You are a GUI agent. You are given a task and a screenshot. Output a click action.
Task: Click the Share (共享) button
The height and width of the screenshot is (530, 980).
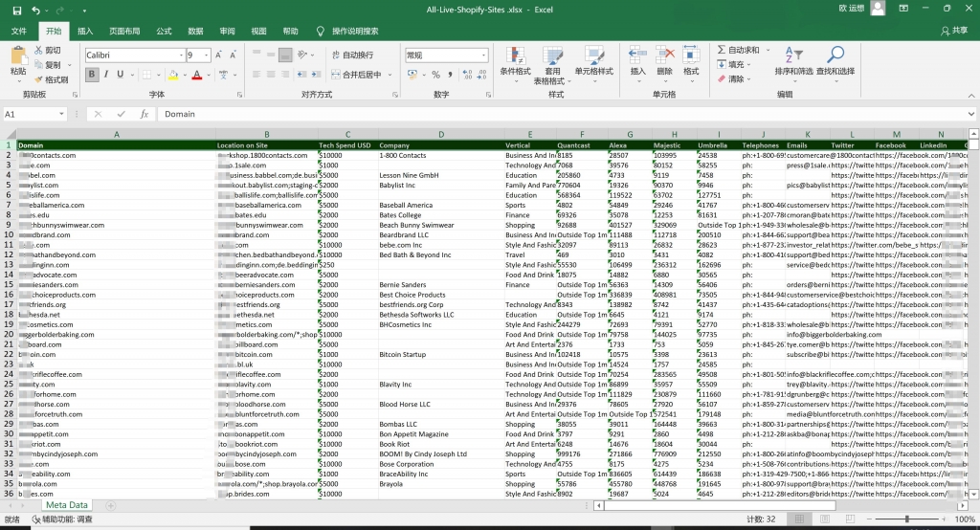[954, 31]
